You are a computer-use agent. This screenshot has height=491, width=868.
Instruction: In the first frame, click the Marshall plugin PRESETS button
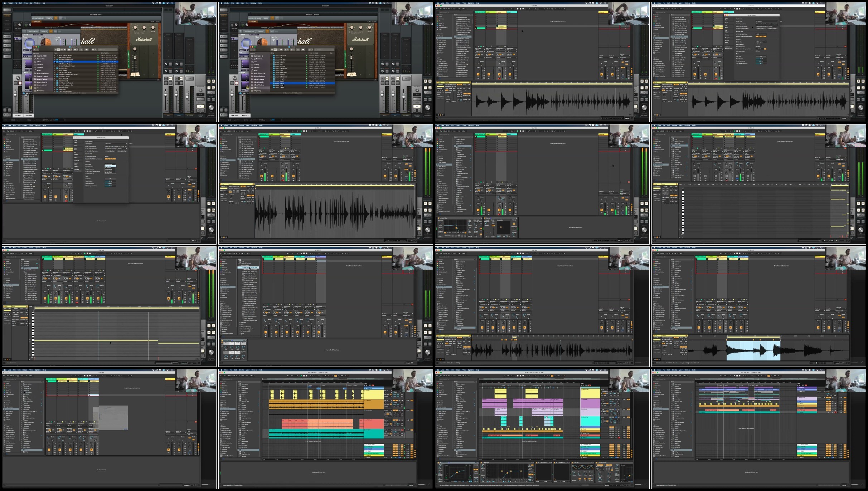pos(49,18)
